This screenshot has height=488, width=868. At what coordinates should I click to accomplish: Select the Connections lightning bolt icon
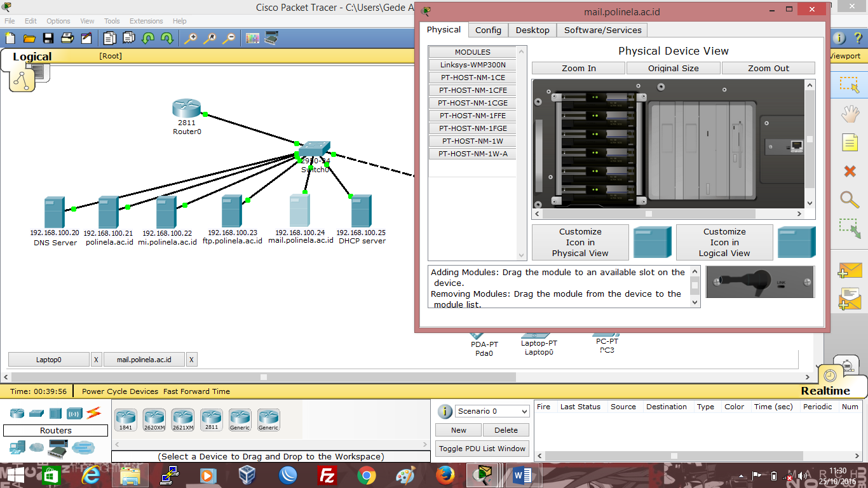click(94, 413)
